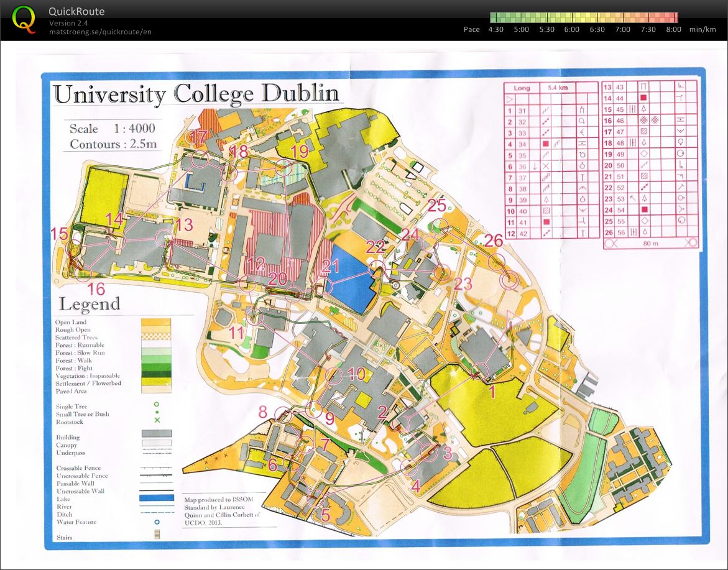This screenshot has height=570, width=728.
Task: Open the matstroeng.se/quickroute/en link
Action: click(x=100, y=32)
